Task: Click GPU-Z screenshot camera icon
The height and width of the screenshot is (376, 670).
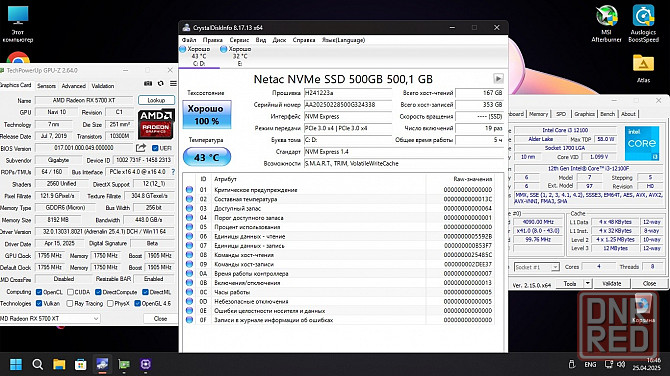Action: click(148, 83)
